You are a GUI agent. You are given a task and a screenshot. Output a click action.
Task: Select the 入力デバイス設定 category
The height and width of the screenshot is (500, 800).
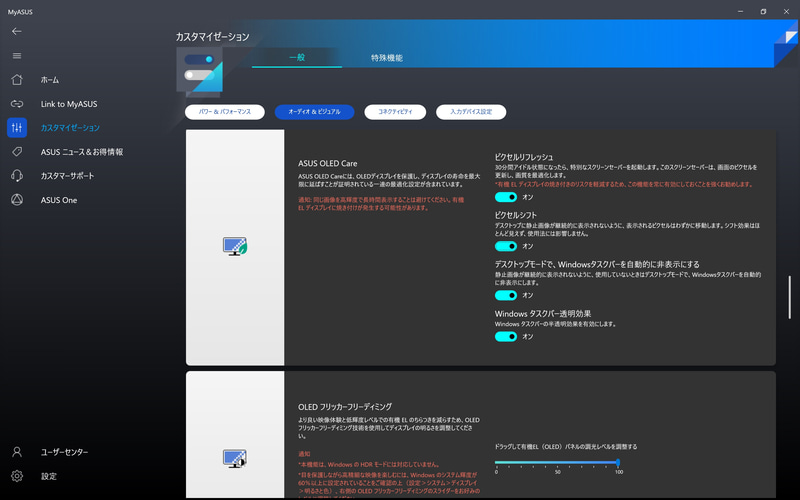[471, 112]
